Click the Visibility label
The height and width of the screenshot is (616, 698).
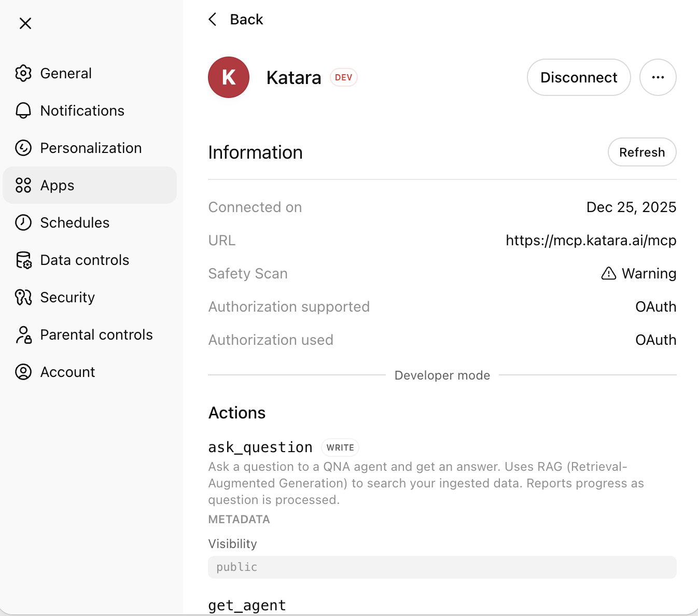(232, 543)
